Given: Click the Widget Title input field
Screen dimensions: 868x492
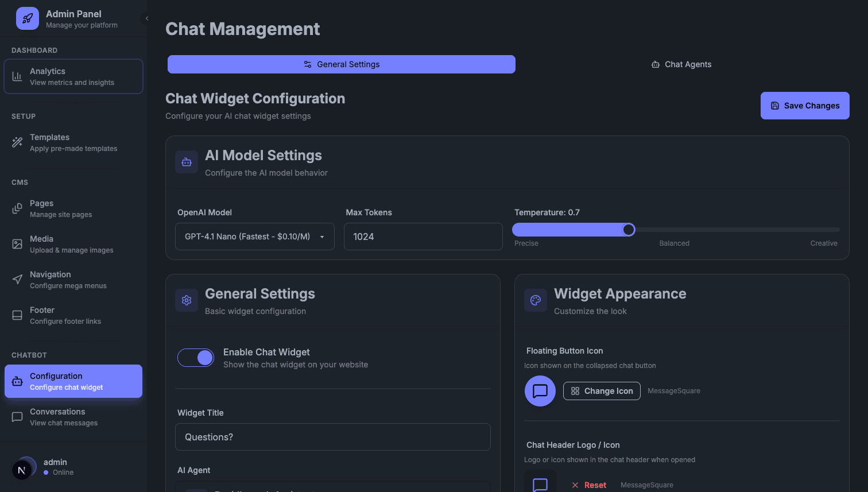Looking at the screenshot, I should (333, 437).
